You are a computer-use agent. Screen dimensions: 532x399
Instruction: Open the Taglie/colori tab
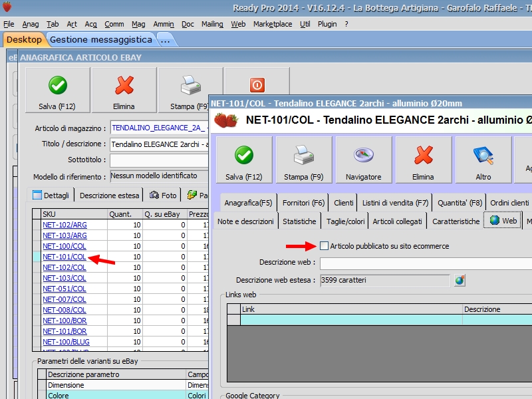pos(345,221)
